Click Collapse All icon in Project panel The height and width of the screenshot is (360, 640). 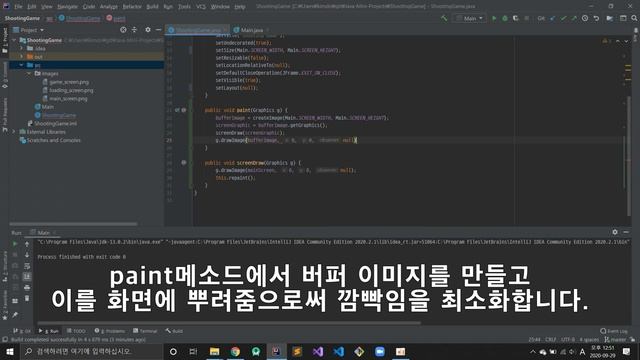[134, 30]
